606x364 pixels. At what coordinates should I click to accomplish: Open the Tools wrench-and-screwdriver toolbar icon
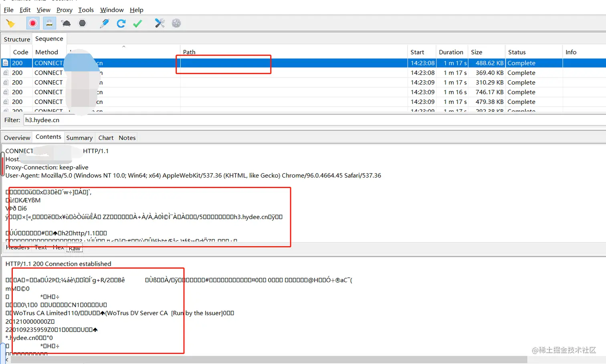(x=160, y=23)
